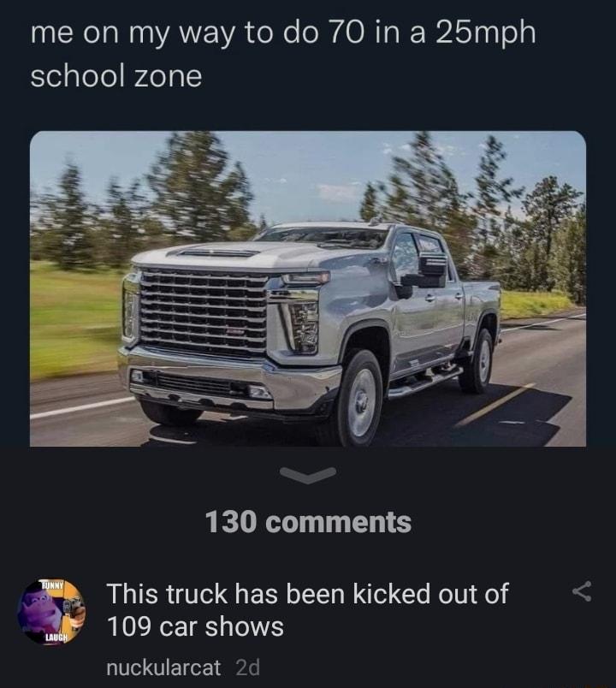Click the truck image to view fullscreen
Screen dimensions: 616x688
pyautogui.click(x=308, y=287)
